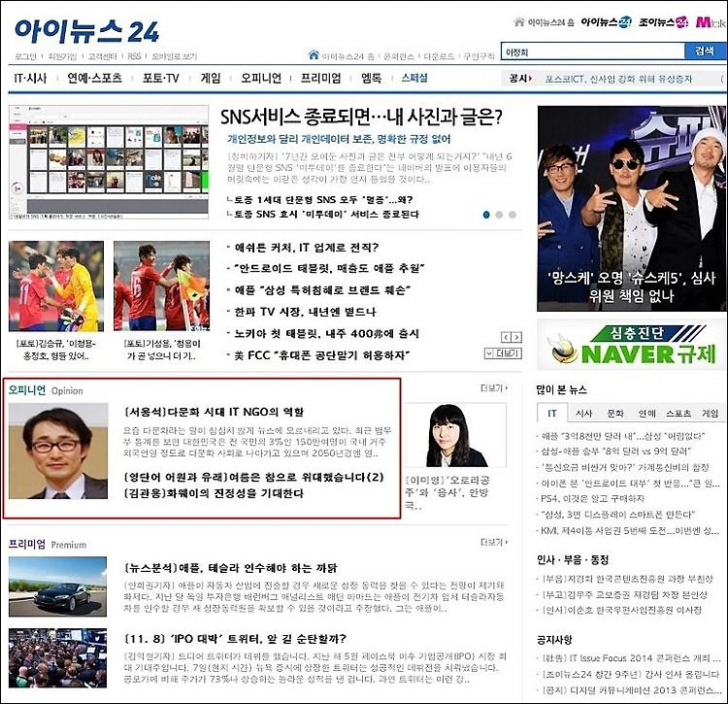728x704 pixels.
Task: Focus the search input field
Action: click(x=593, y=51)
